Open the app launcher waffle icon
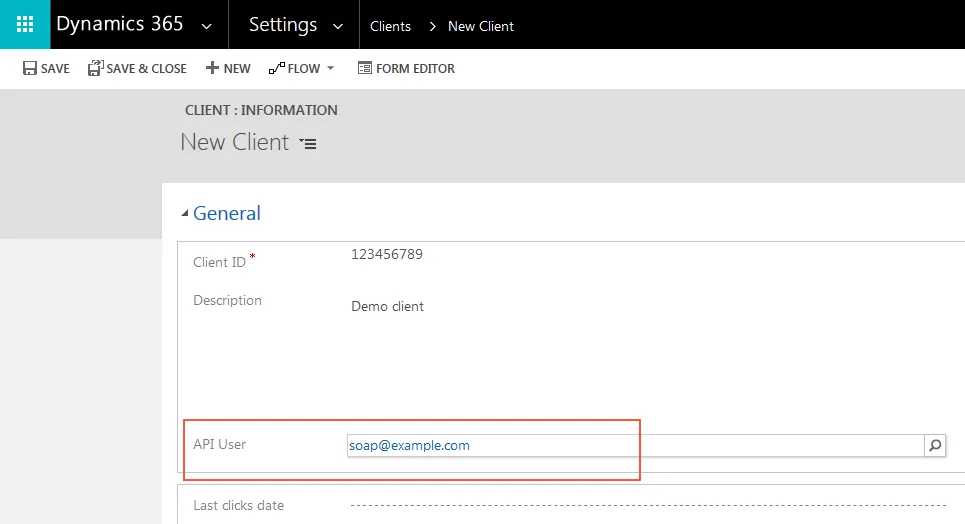Viewport: 965px width, 524px height. [x=25, y=24]
